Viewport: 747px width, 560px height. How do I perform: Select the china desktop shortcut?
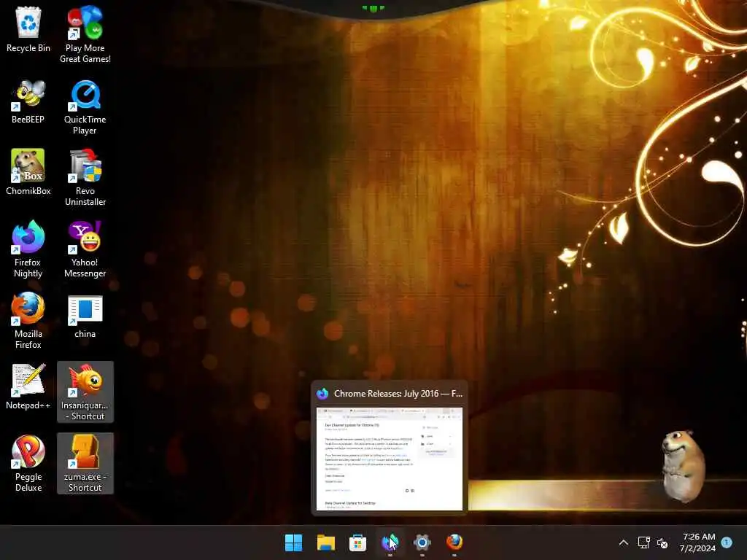[x=85, y=316]
